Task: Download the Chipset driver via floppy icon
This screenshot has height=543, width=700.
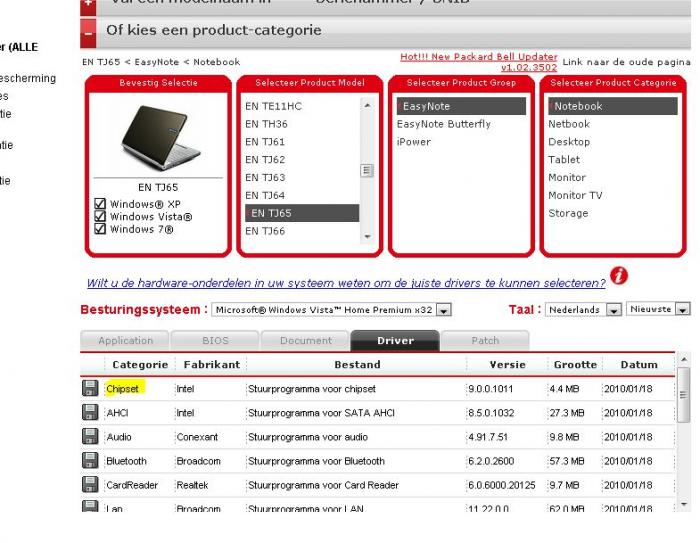Action: coord(90,388)
